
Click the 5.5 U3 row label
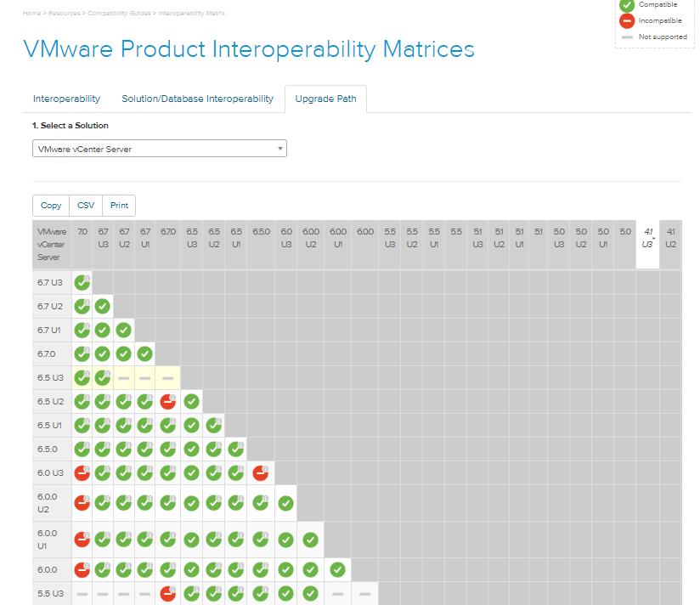click(52, 593)
